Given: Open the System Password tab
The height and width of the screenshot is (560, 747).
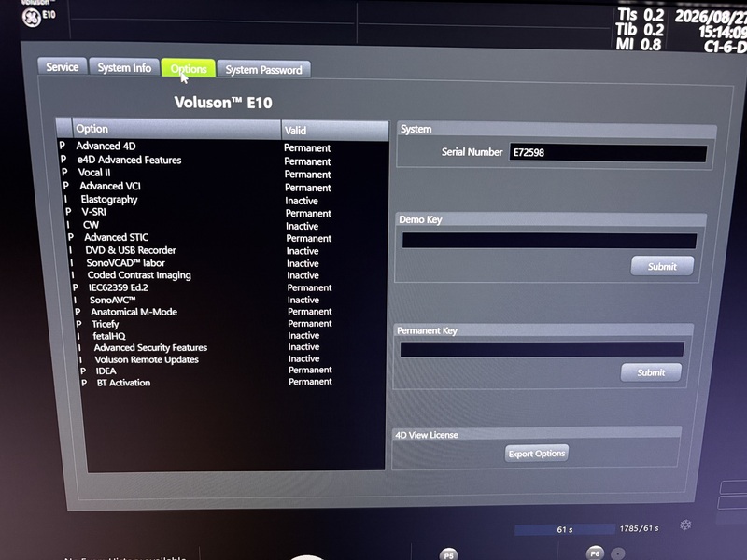Looking at the screenshot, I should tap(263, 69).
